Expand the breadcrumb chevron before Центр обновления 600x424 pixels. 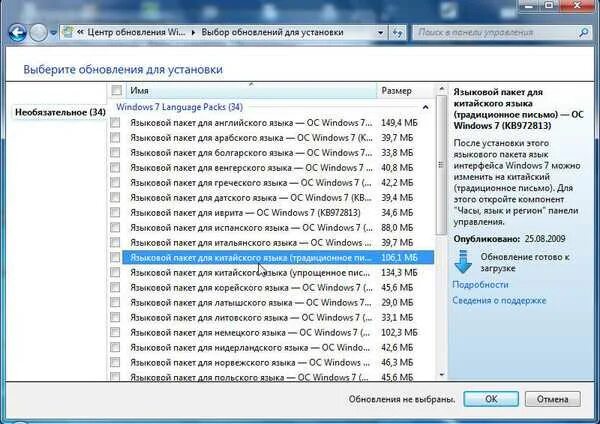(80, 32)
